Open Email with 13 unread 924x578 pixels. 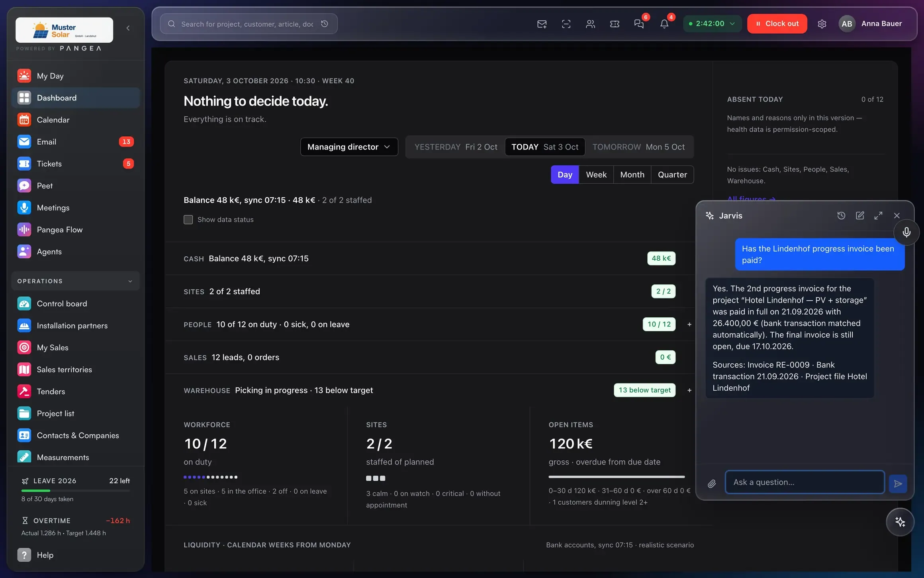(76, 142)
